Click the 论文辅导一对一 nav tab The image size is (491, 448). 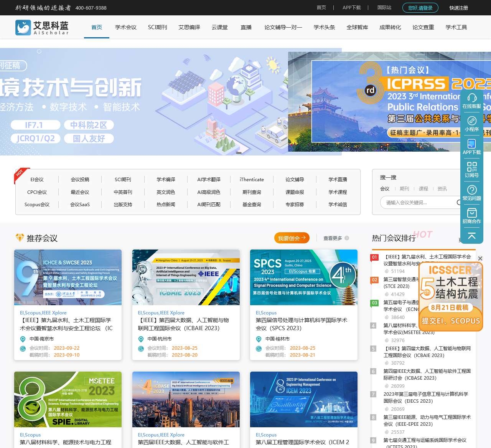(x=283, y=27)
